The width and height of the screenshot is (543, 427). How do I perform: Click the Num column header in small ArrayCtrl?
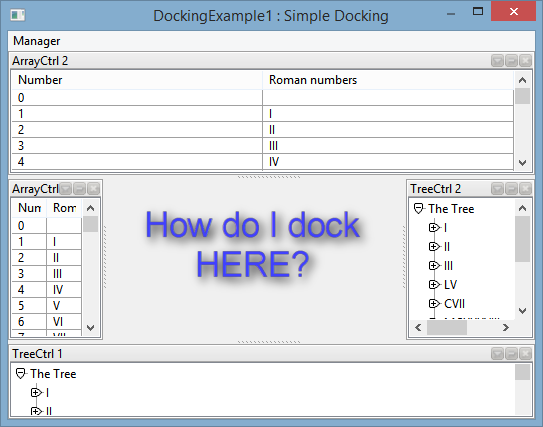point(29,208)
